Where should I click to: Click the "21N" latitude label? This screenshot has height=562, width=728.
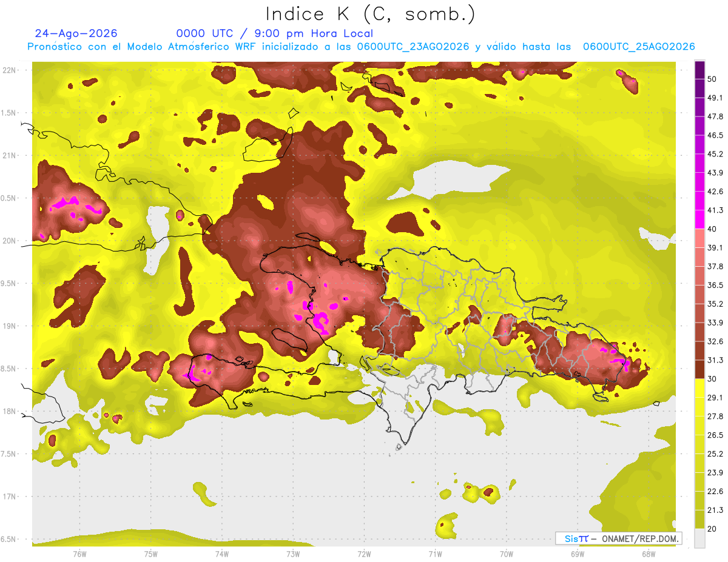(x=10, y=155)
